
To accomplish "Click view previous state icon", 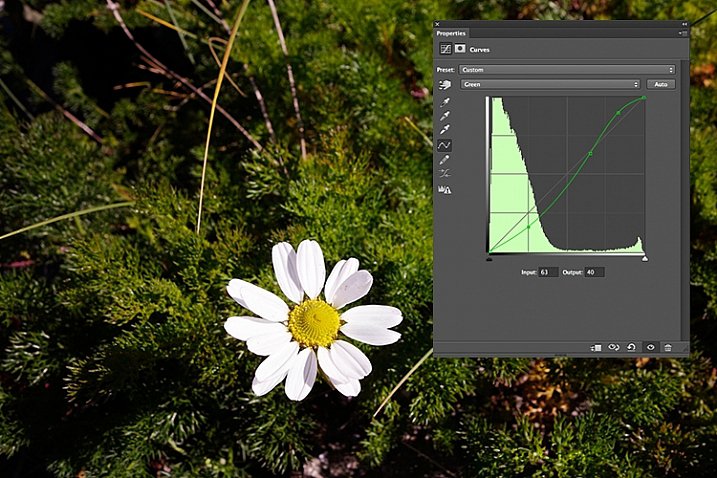I will tap(614, 347).
